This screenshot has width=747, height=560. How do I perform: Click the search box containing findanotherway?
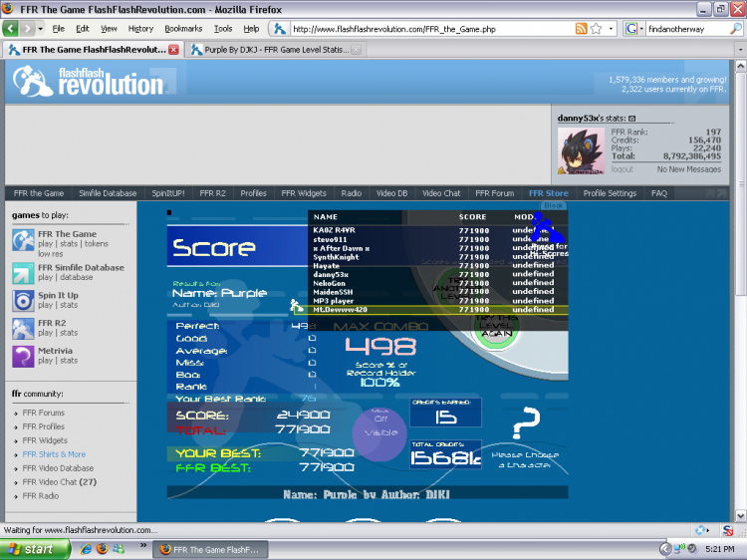point(686,29)
